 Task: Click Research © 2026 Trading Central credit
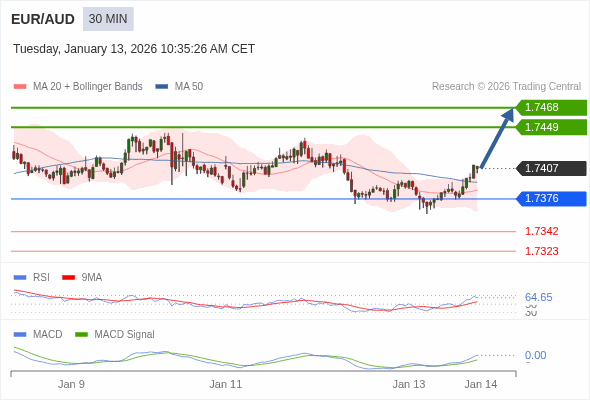point(506,87)
